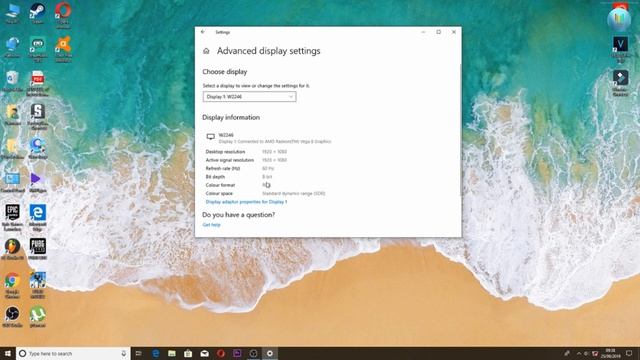Select the This PC desktop icon
The height and width of the screenshot is (360, 640).
(12, 13)
